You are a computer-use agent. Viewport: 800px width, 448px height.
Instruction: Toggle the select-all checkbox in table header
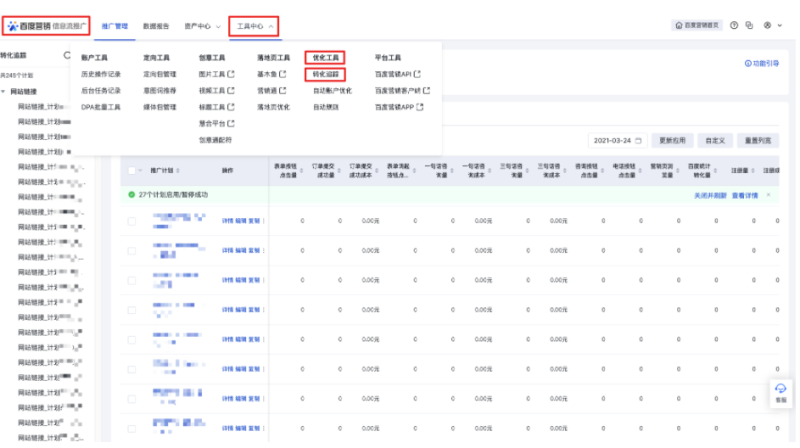click(x=132, y=170)
